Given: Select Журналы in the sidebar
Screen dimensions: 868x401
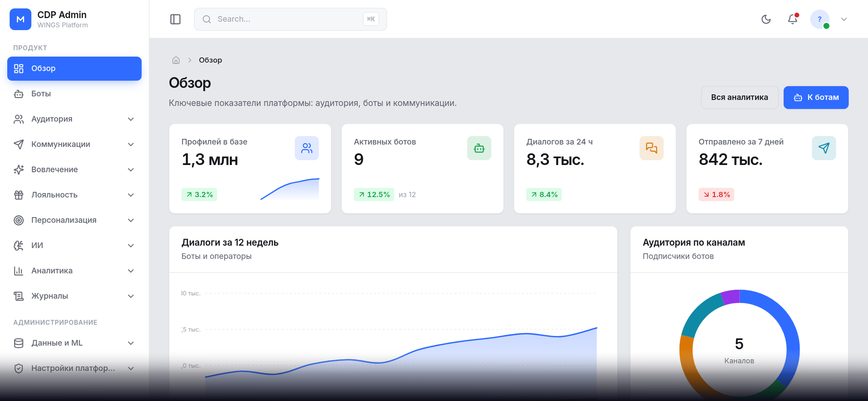Looking at the screenshot, I should click(74, 296).
